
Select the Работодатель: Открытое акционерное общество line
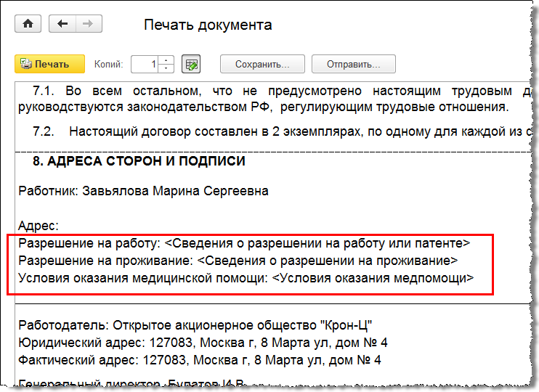pos(195,325)
